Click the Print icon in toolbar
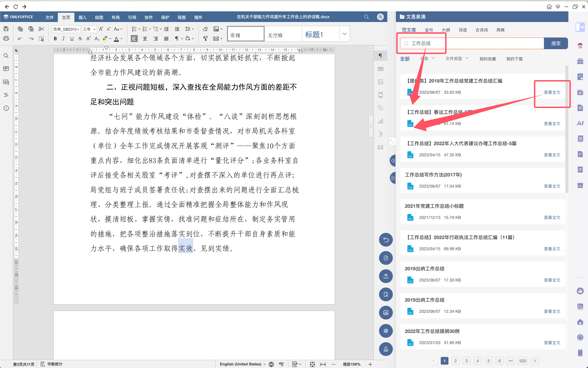The image size is (588, 368). coord(6,39)
